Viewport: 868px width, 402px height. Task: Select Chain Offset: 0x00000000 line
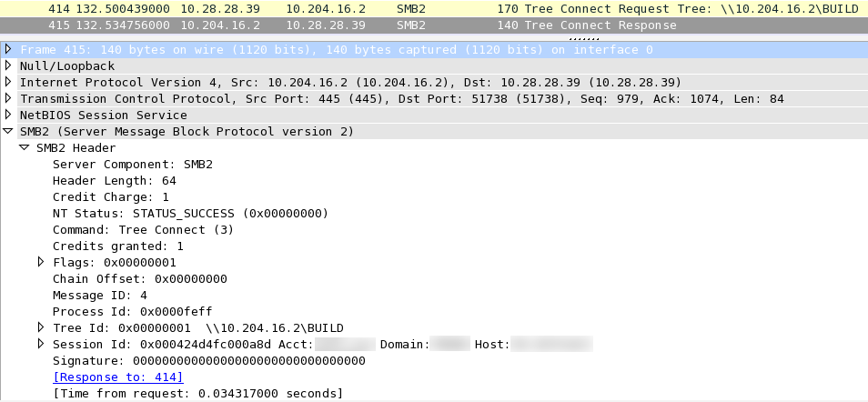click(x=140, y=278)
